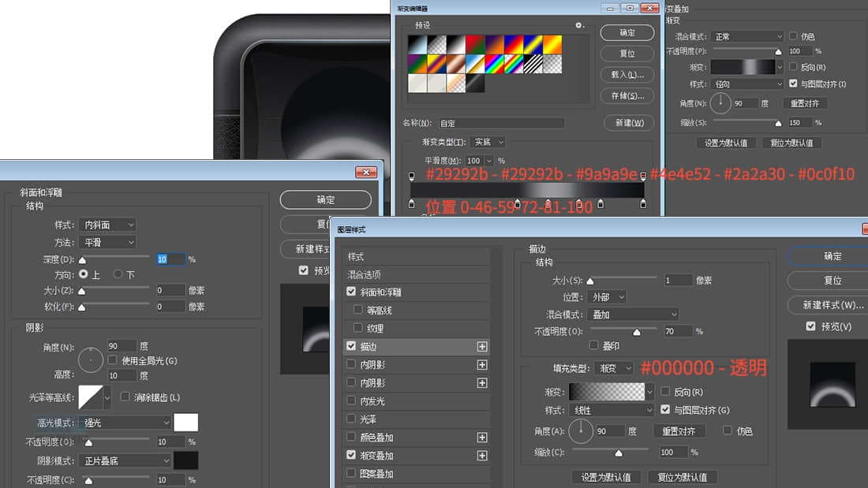Click the plus icon on 描边 row
868x488 pixels.
coord(482,346)
